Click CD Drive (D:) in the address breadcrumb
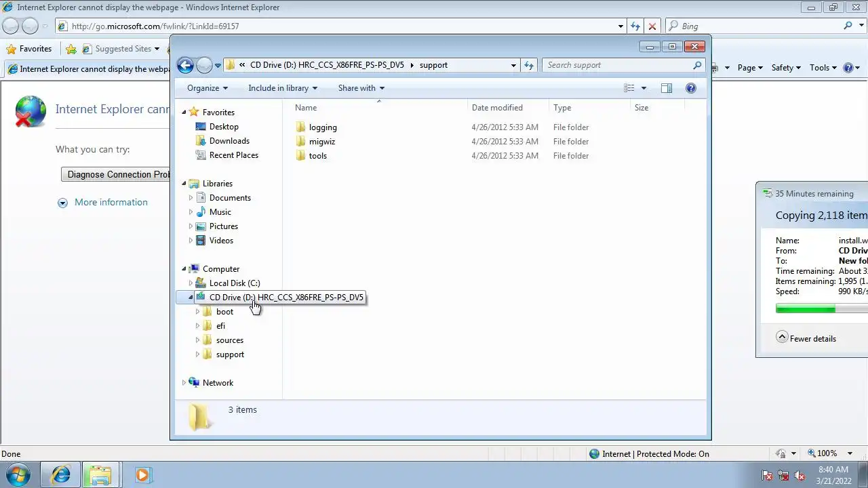This screenshot has width=868, height=488. point(327,65)
